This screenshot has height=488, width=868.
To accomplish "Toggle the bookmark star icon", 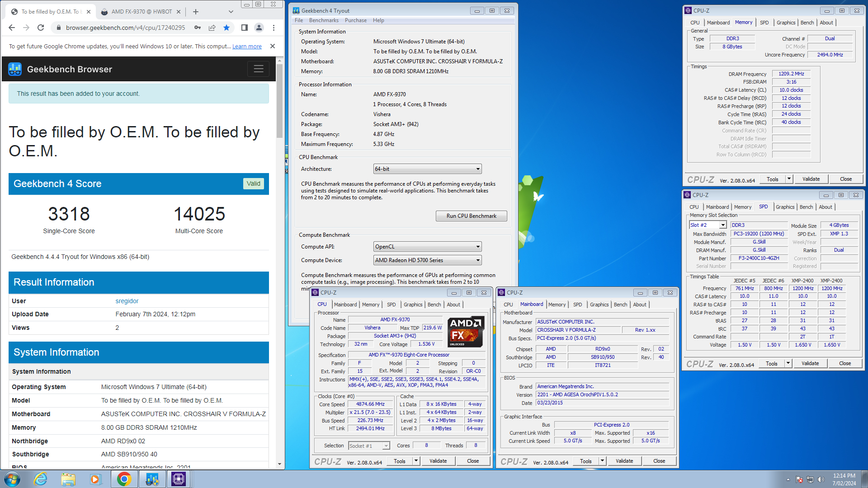I will [226, 28].
